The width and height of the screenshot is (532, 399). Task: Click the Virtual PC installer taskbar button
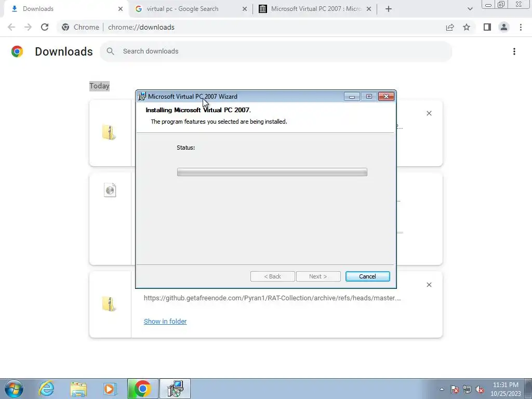click(x=175, y=389)
